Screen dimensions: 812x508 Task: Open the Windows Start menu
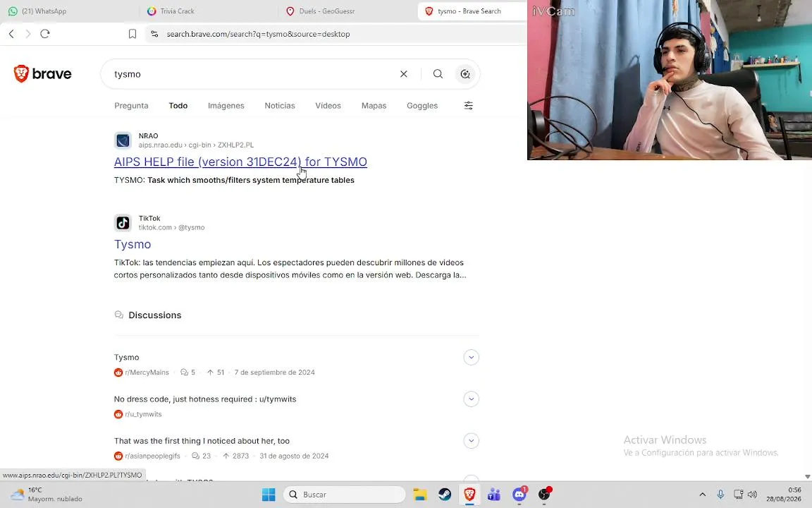click(x=269, y=495)
